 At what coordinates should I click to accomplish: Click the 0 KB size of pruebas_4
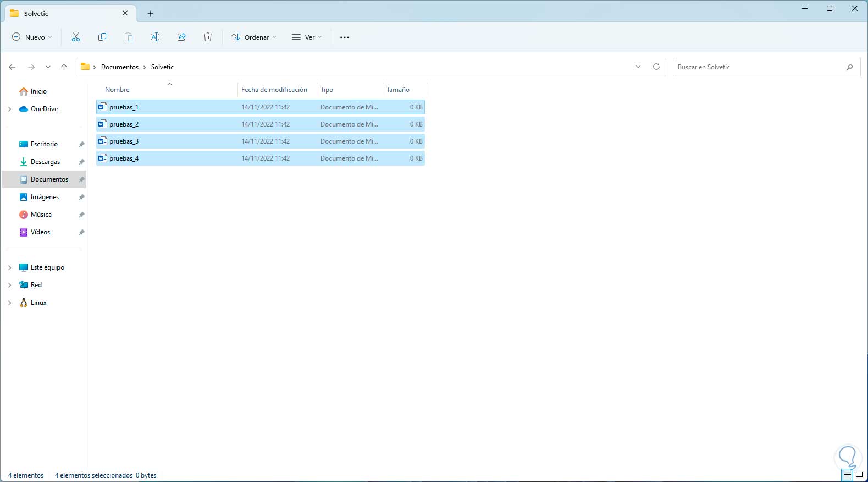[x=416, y=158]
